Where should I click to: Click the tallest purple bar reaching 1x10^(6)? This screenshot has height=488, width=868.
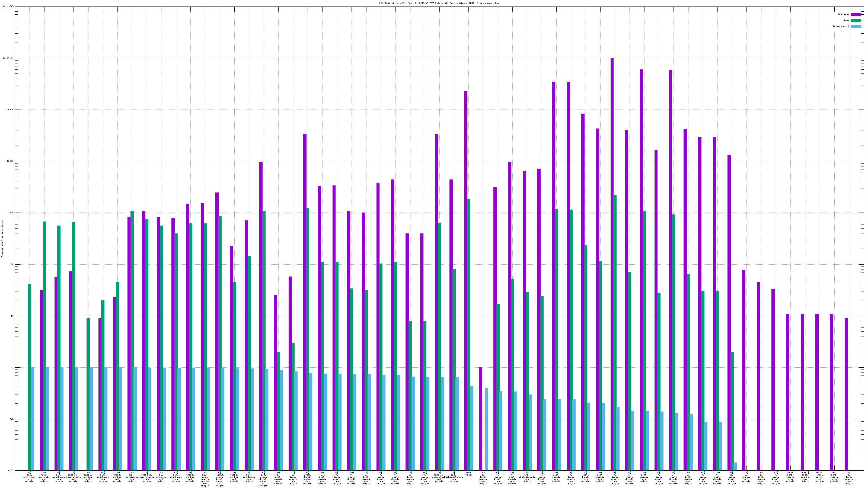[x=612, y=236]
